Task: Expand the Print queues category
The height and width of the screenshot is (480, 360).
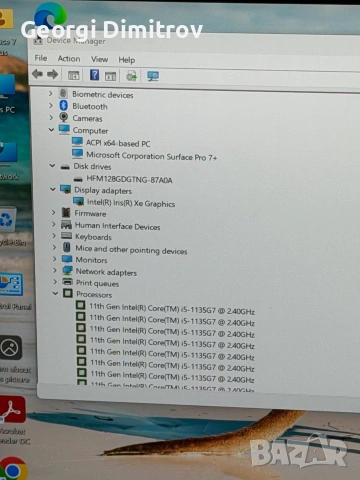Action: tap(55, 282)
